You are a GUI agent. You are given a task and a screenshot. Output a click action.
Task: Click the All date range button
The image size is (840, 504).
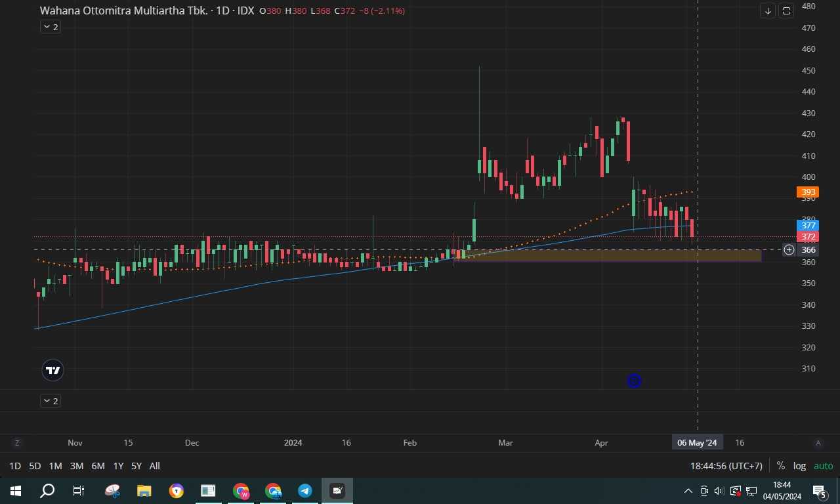[154, 466]
